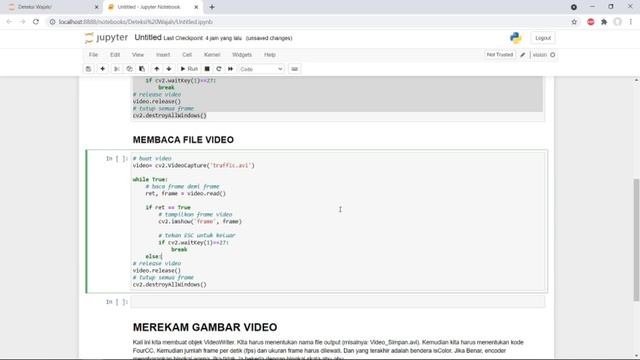Viewport: 640px width, 360px height.
Task: Click the MEREKAM GAMBAR VIDEO heading
Action: click(x=205, y=327)
